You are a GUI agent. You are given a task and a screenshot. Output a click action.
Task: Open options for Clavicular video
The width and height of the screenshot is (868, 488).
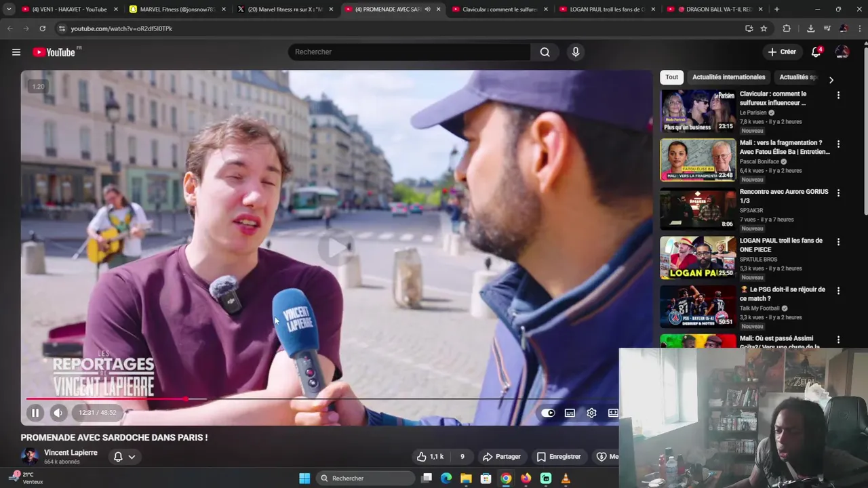tap(838, 96)
